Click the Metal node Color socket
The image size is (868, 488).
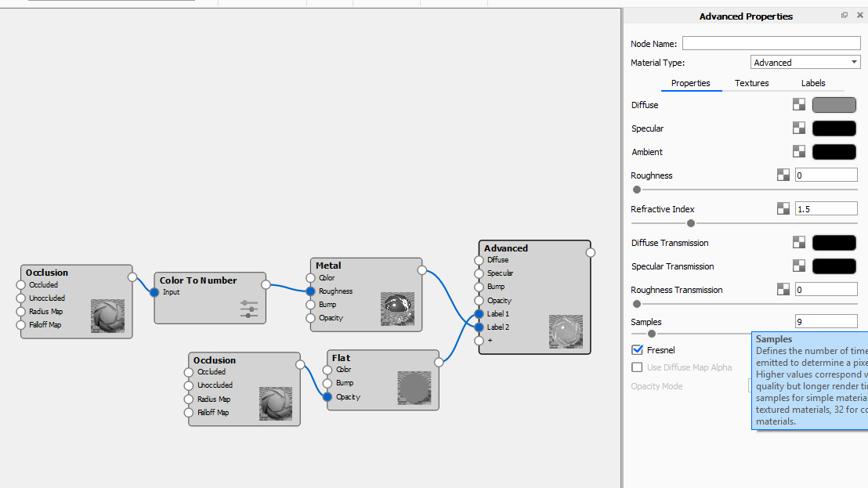tap(310, 278)
